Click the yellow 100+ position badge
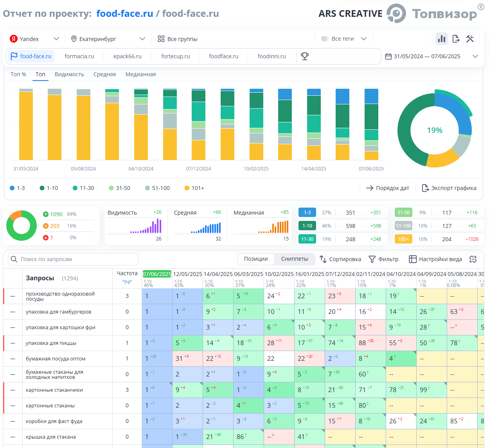 click(x=403, y=239)
